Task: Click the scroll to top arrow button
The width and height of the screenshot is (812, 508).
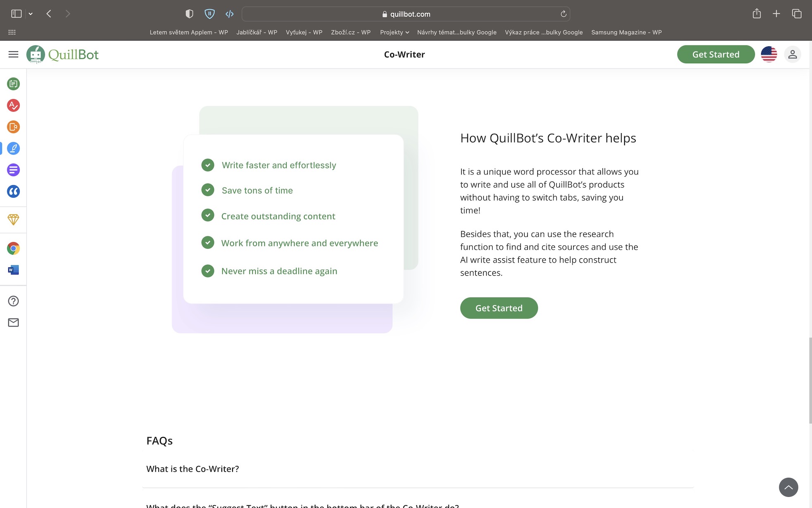Action: (788, 487)
